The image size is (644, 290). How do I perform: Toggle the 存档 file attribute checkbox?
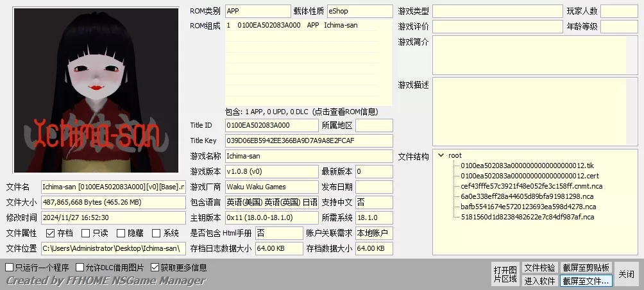(51, 234)
